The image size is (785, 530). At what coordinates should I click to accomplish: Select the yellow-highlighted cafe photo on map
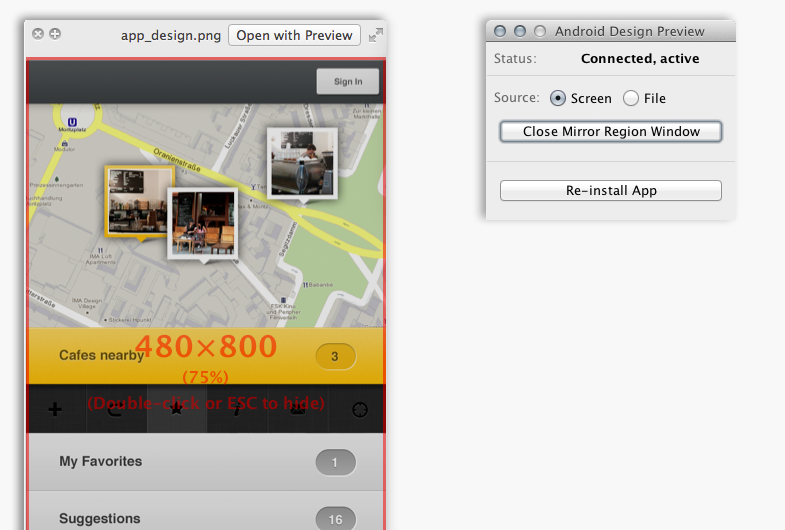click(138, 201)
